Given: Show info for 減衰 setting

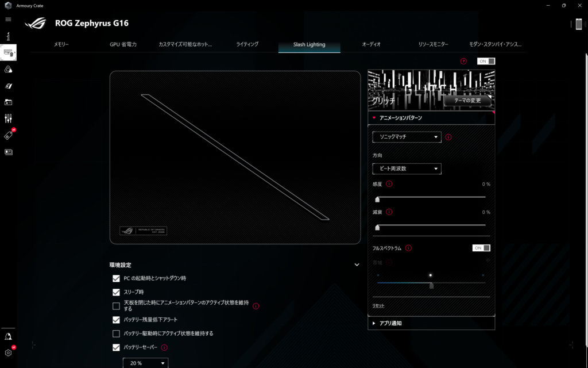Looking at the screenshot, I should pyautogui.click(x=389, y=212).
